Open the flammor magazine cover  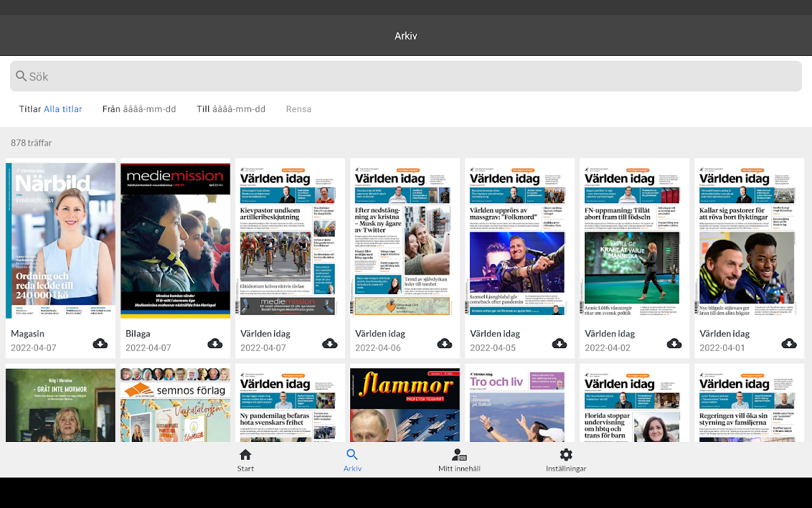coord(405,405)
